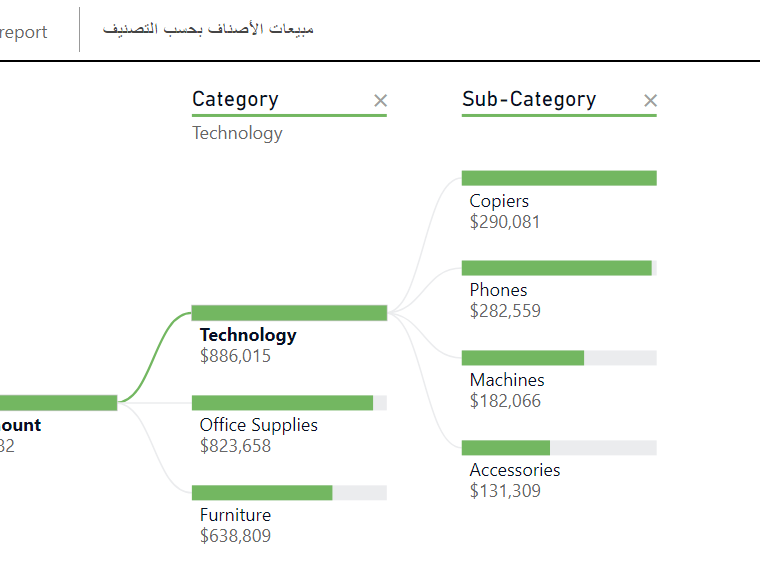Click the Phones label text

[498, 290]
